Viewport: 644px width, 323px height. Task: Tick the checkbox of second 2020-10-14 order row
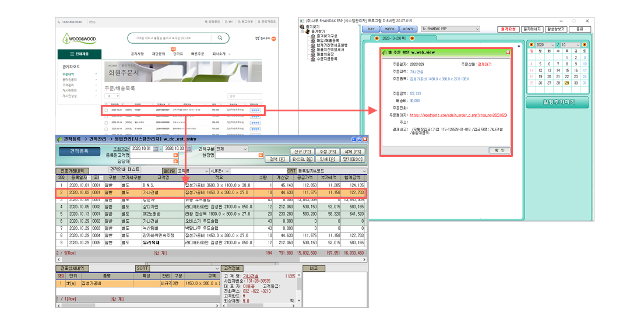pos(106,129)
